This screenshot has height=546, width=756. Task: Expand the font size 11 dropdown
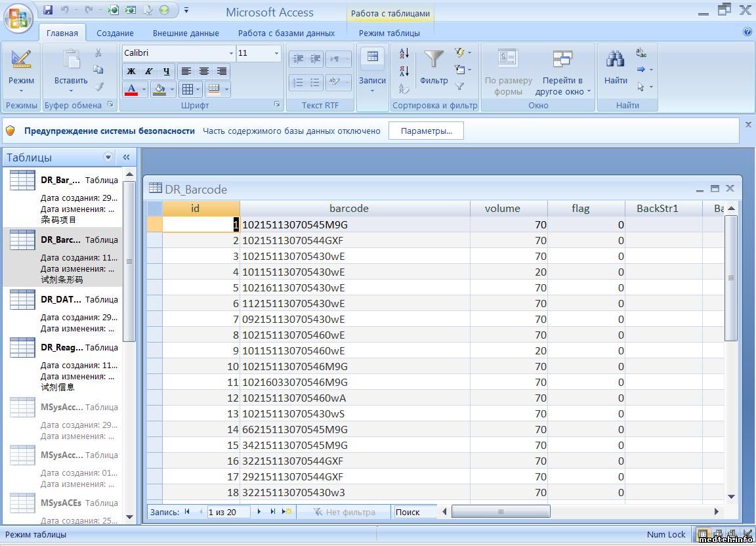pyautogui.click(x=276, y=53)
